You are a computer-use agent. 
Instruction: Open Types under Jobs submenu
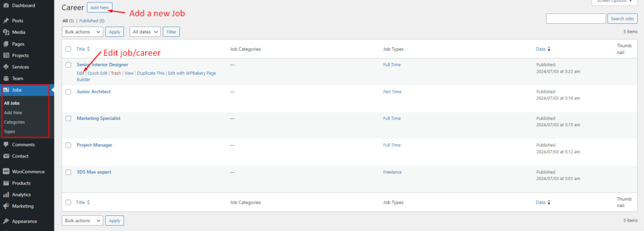[9, 131]
